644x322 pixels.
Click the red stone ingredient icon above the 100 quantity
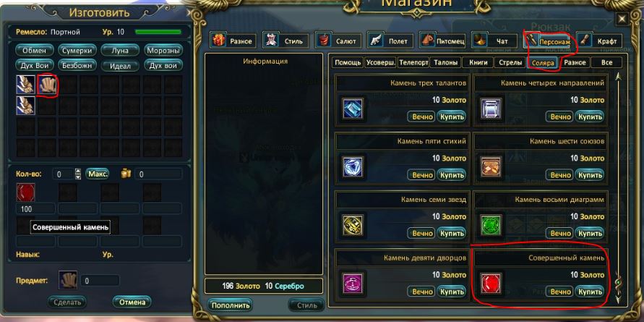point(25,192)
